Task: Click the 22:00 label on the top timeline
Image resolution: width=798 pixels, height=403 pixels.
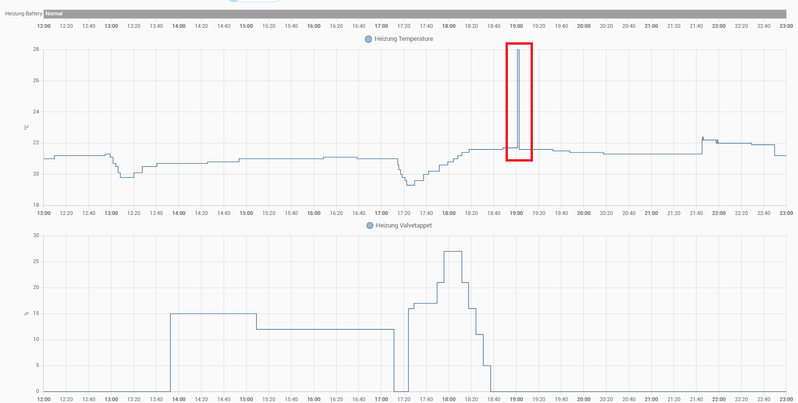Action: pyautogui.click(x=718, y=26)
